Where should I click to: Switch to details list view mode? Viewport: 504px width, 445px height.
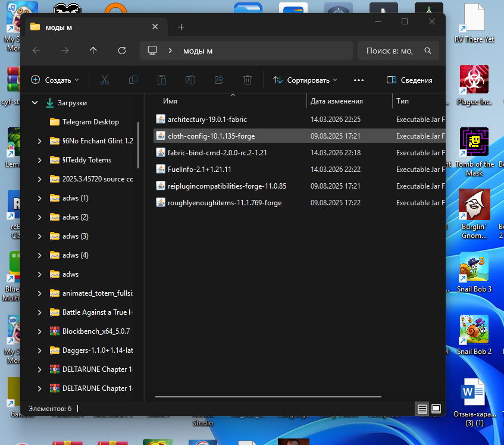(422, 409)
